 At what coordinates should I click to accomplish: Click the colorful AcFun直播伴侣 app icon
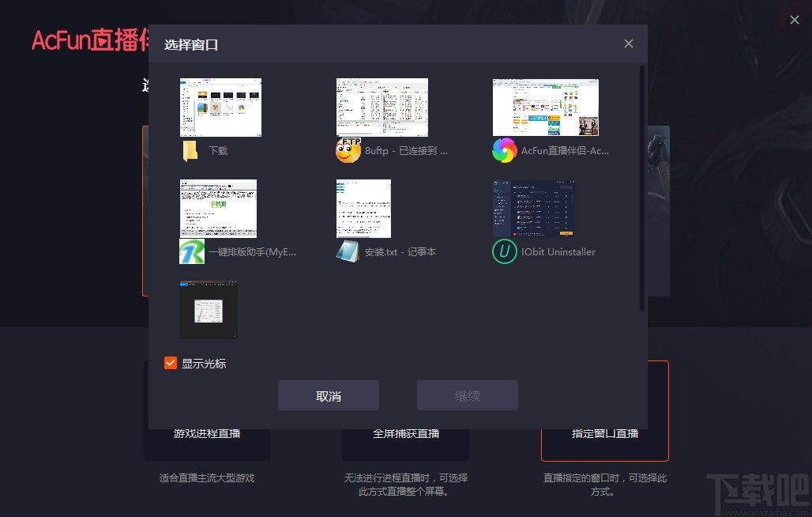point(504,150)
